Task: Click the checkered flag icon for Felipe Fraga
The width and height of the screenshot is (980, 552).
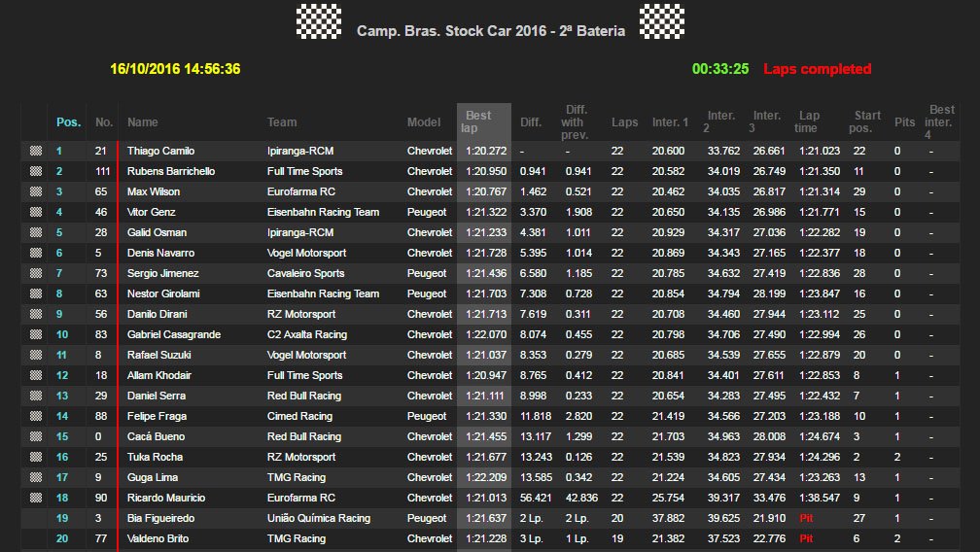Action: 36,416
